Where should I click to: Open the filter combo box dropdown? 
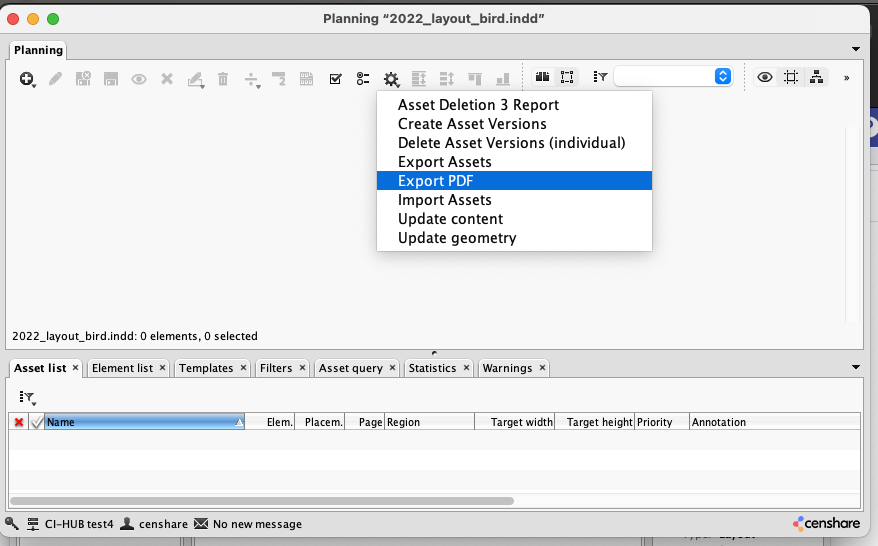pos(722,77)
